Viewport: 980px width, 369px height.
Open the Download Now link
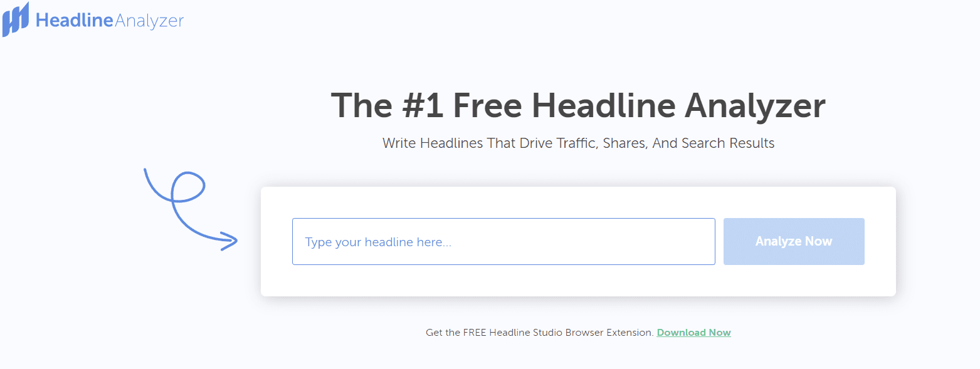(x=693, y=332)
